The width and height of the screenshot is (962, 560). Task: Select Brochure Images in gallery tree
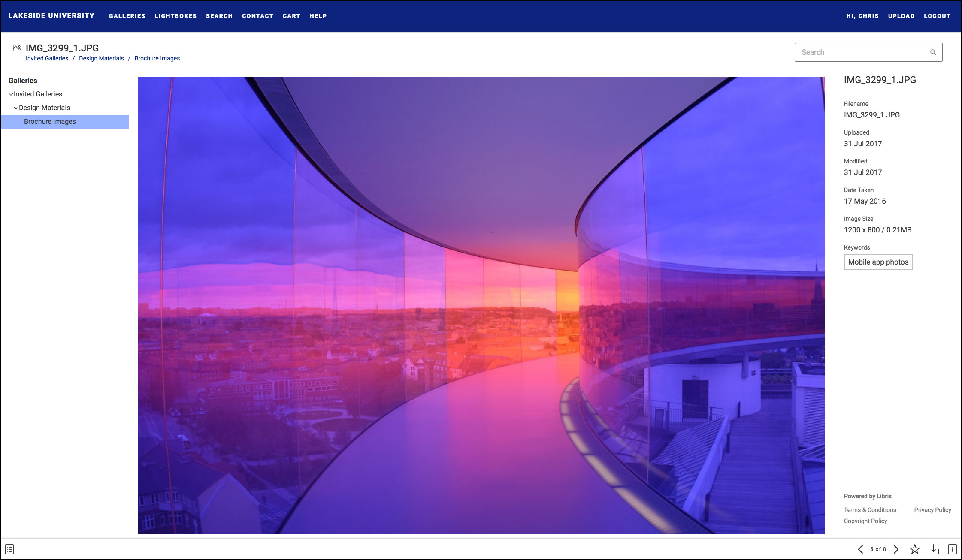pos(50,122)
